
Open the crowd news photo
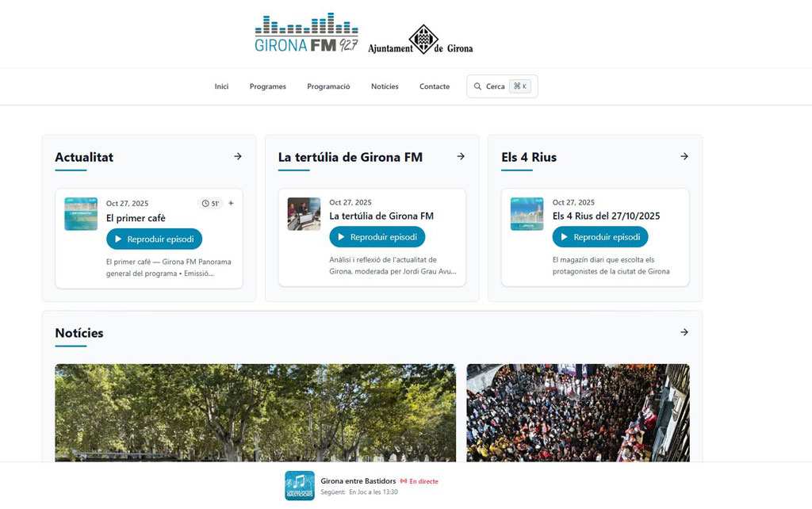click(578, 412)
